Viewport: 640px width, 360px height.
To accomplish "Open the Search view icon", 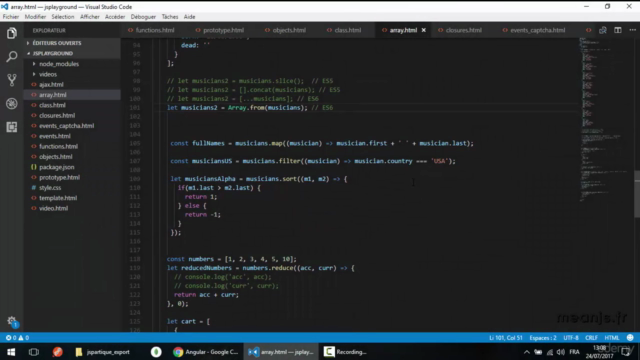I will (11, 56).
